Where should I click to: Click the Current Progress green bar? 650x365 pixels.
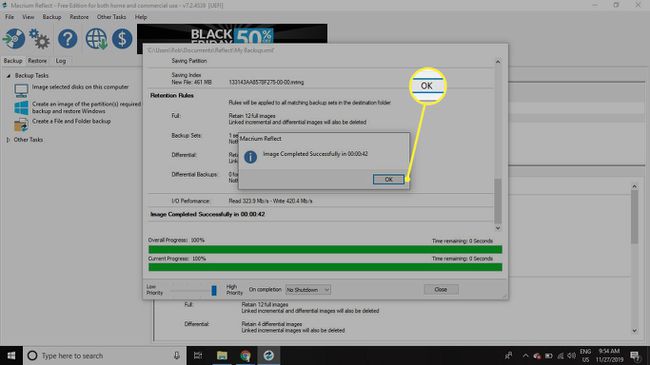click(x=325, y=267)
